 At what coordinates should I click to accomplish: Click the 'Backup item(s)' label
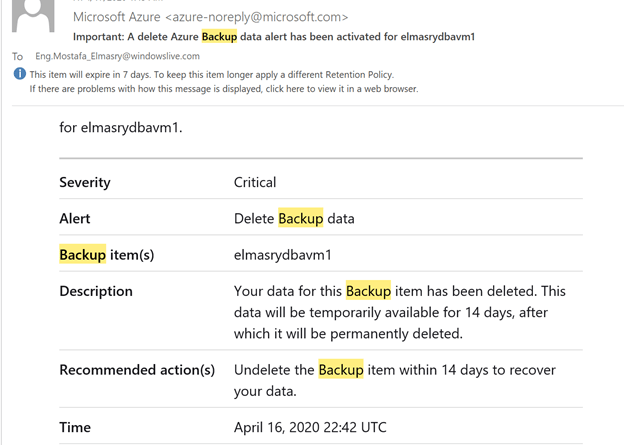click(106, 255)
